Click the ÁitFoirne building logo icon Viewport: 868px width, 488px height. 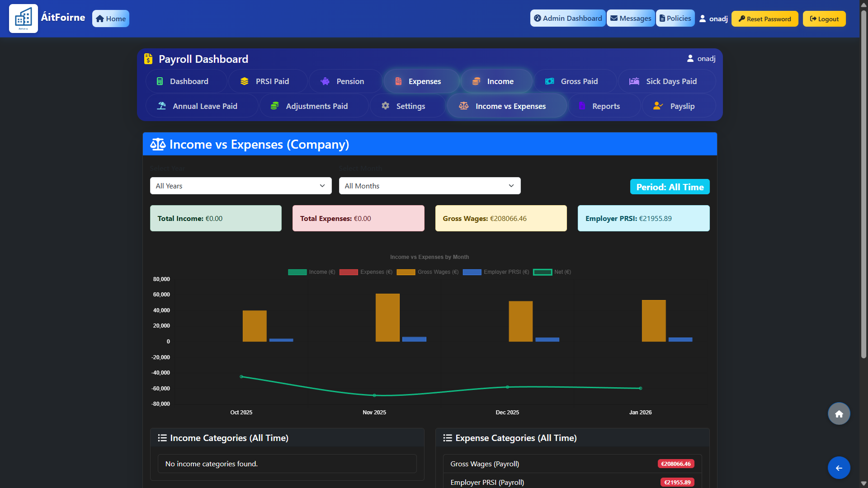23,19
